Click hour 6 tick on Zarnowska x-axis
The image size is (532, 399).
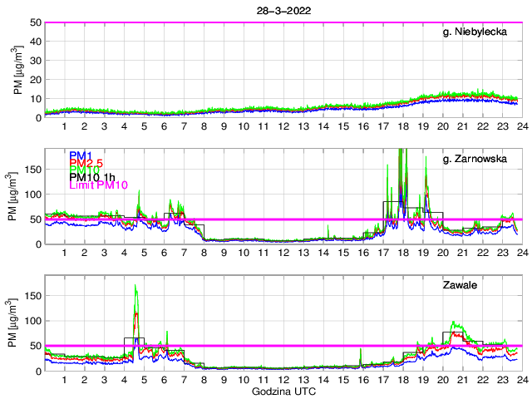coord(164,253)
